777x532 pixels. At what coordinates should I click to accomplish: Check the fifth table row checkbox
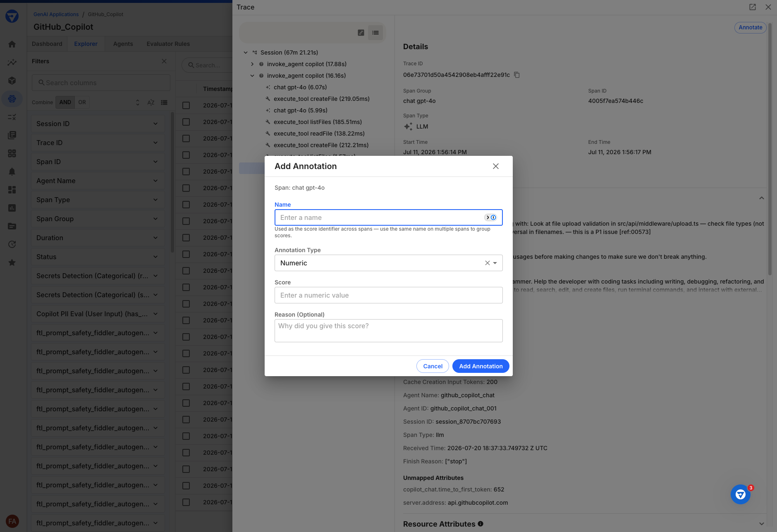click(x=186, y=172)
